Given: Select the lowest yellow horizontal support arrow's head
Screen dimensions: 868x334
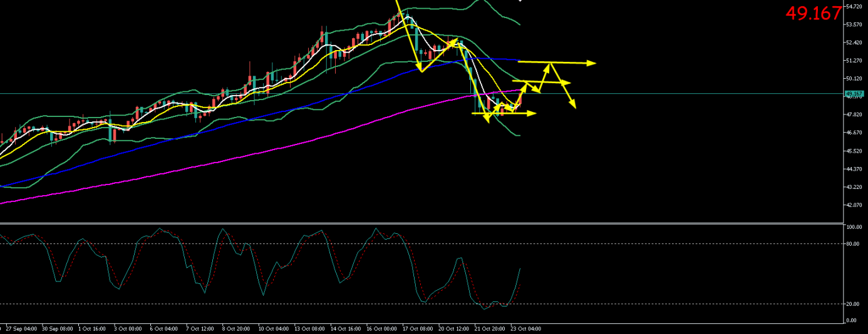Looking at the screenshot, I should click(x=533, y=113).
